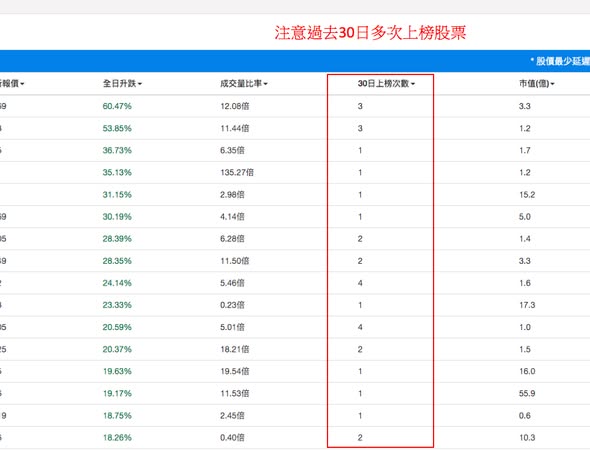Select the 0.40倍 volume ratio cell
Screen dimensions: 590x452
[x=232, y=438]
